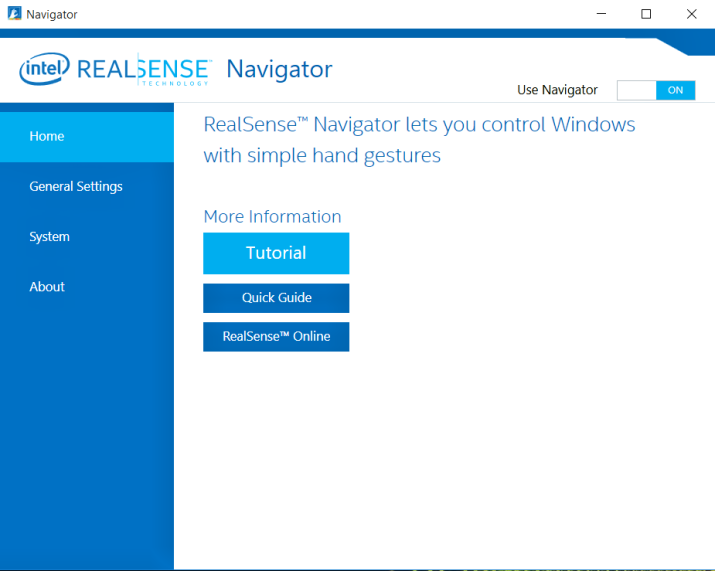The width and height of the screenshot is (715, 571).
Task: Maximize the Navigator window
Action: pyautogui.click(x=646, y=14)
